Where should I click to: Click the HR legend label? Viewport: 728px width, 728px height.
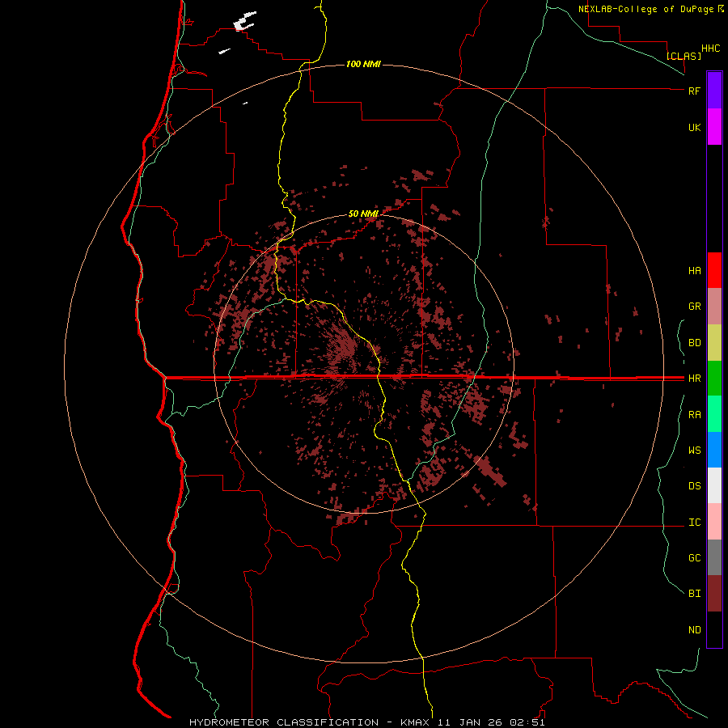point(694,379)
